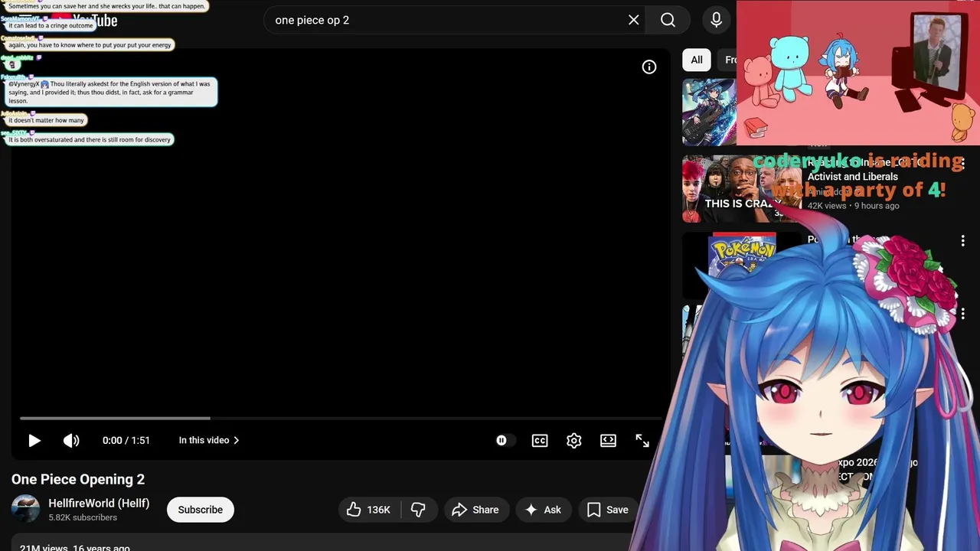Mute the video volume speaker icon
The height and width of the screenshot is (551, 980).
click(71, 440)
